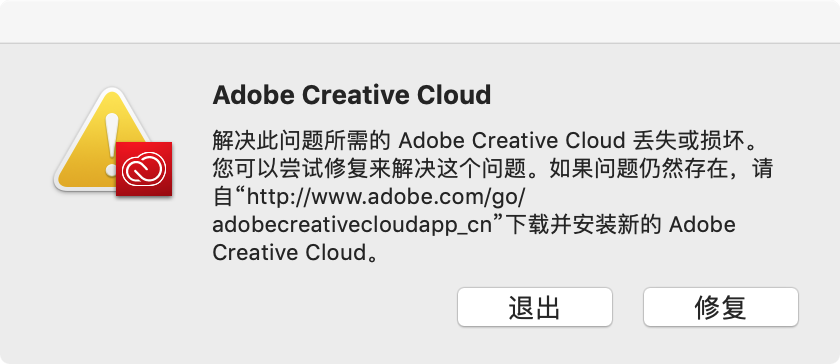Image resolution: width=840 pixels, height=364 pixels.
Task: Click the 退出 (Quit) button
Action: click(x=535, y=307)
